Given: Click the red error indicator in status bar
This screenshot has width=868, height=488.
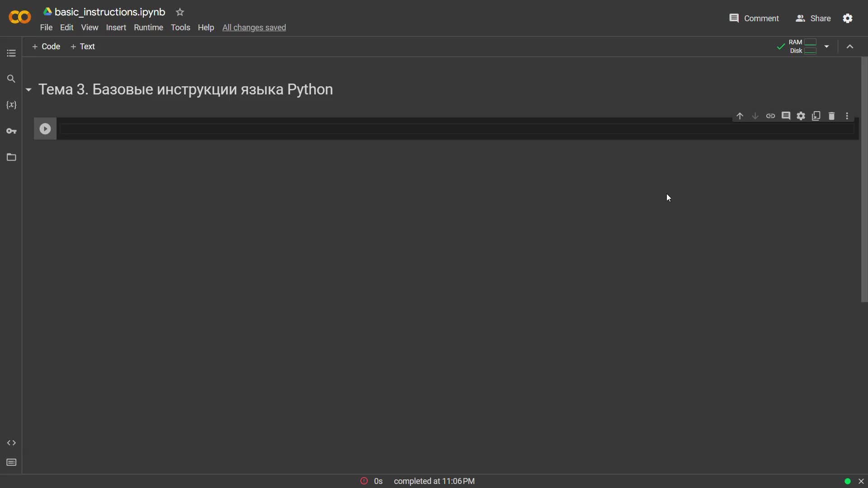Looking at the screenshot, I should (x=364, y=481).
